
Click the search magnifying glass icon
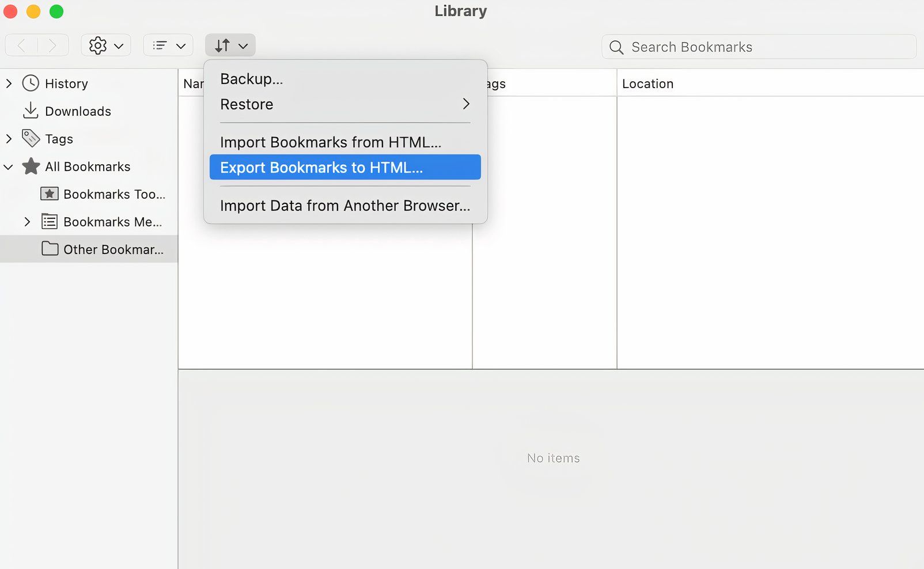tap(616, 47)
